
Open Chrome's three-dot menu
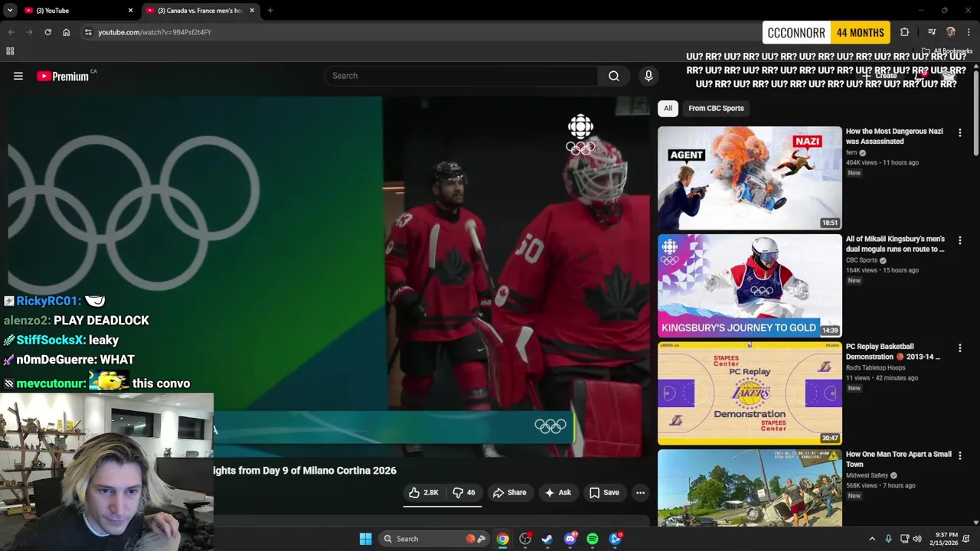click(x=969, y=32)
